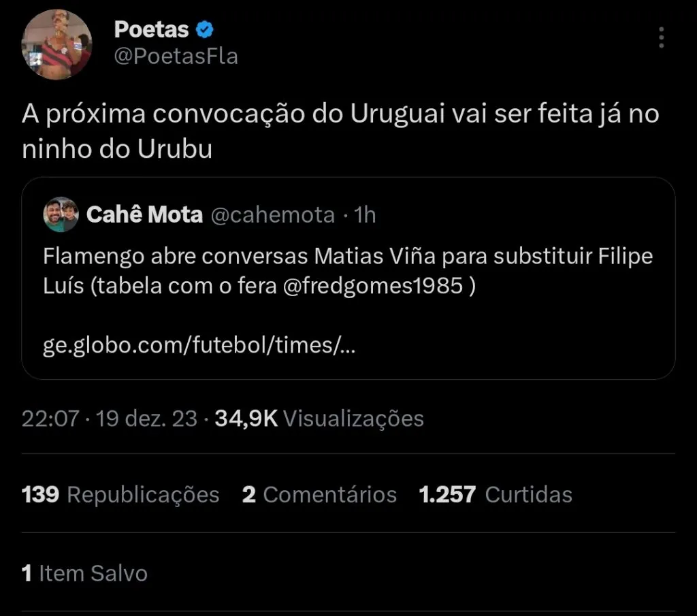This screenshot has height=616, width=697.
Task: Show the 1.257 Curtidas list
Action: tap(496, 494)
